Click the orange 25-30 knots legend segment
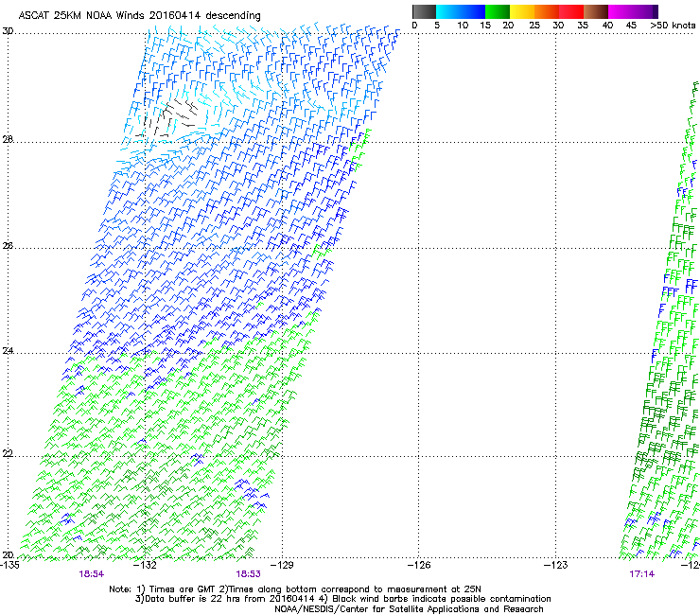 click(547, 11)
